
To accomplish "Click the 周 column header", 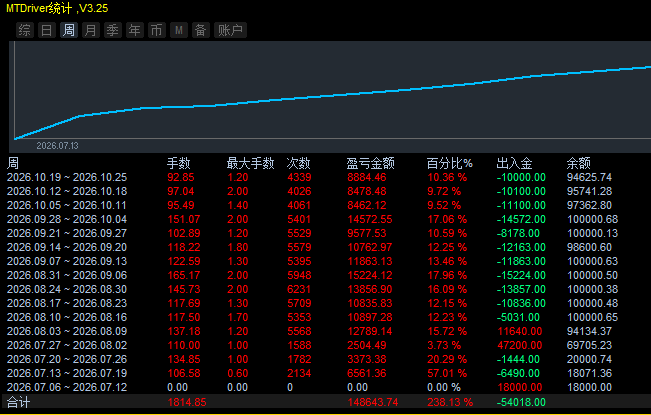I will [13, 163].
